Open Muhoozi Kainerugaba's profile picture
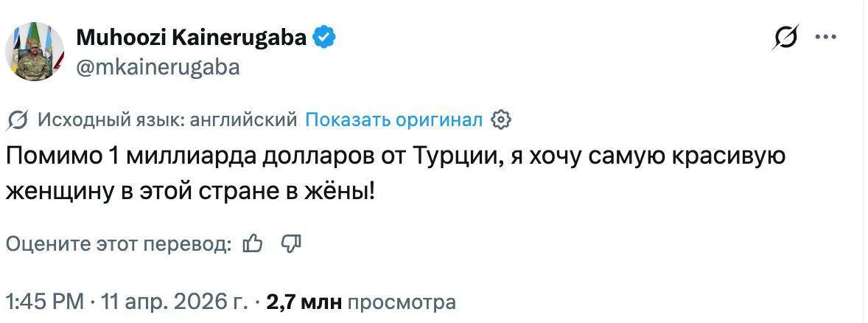The width and height of the screenshot is (868, 323). point(36,51)
